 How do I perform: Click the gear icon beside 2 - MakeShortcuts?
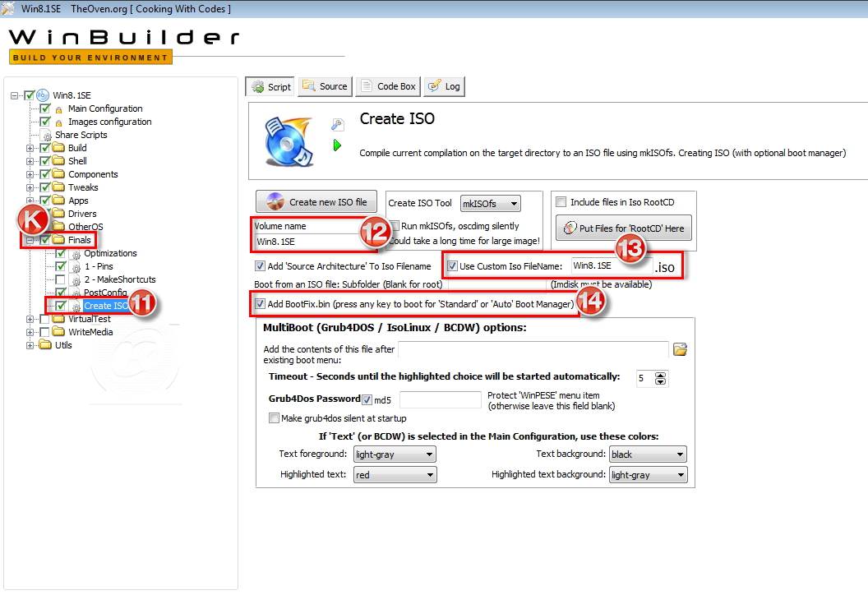[x=76, y=280]
